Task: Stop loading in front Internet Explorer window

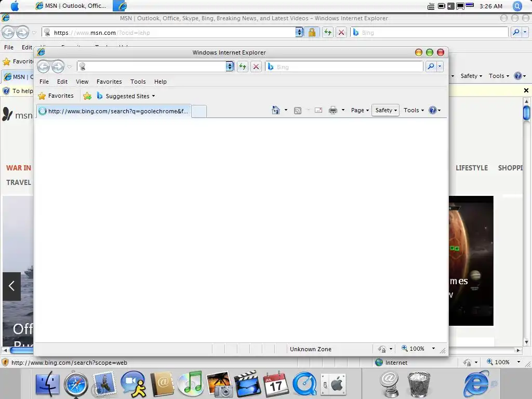Action: 256,66
